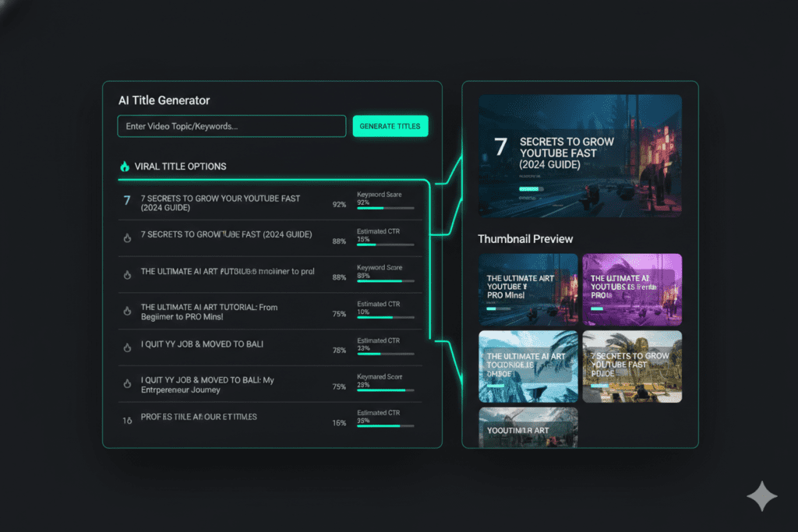Click the Estimated CTR bar on the 16% row
The width and height of the screenshot is (798, 532).
(x=386, y=426)
